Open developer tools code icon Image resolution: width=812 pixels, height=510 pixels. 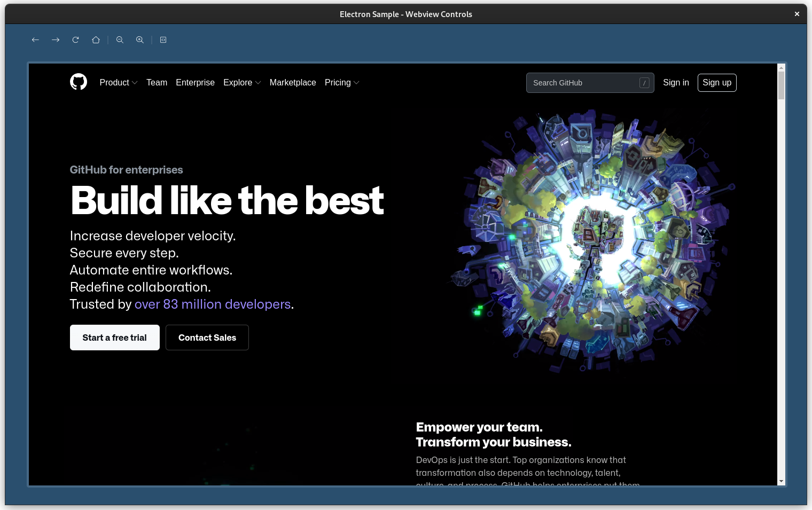click(163, 40)
